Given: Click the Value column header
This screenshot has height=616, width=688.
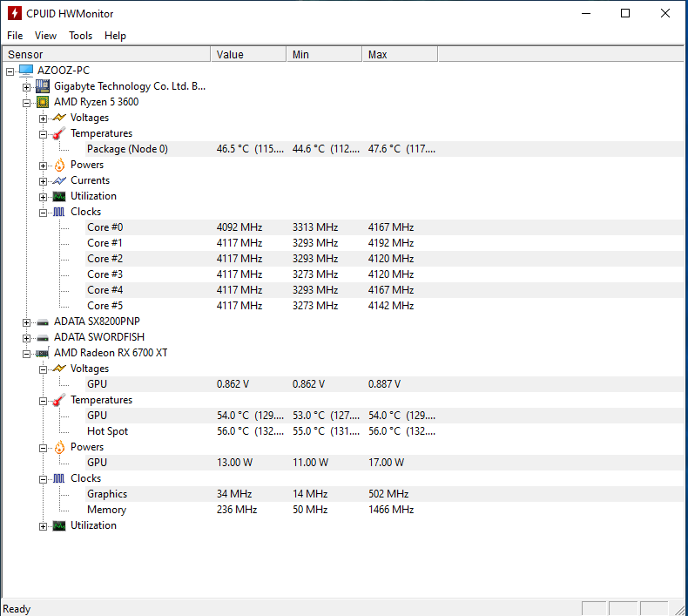Looking at the screenshot, I should [249, 54].
